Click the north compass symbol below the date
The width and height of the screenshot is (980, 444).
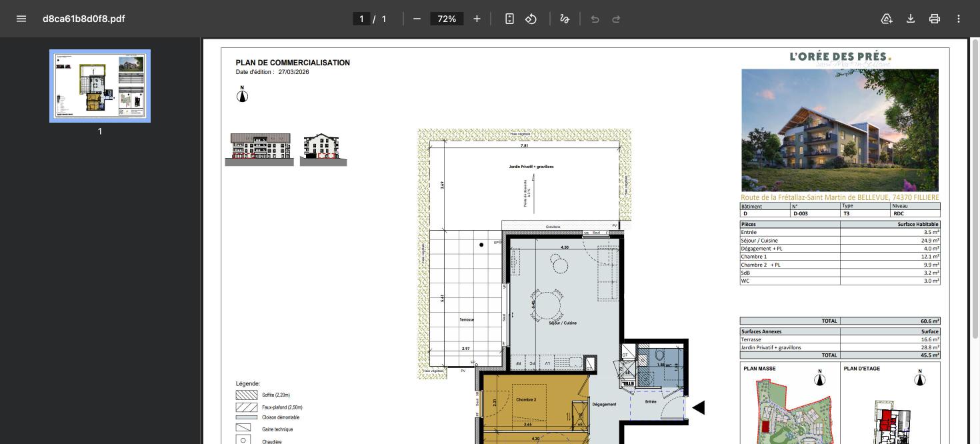pos(242,95)
